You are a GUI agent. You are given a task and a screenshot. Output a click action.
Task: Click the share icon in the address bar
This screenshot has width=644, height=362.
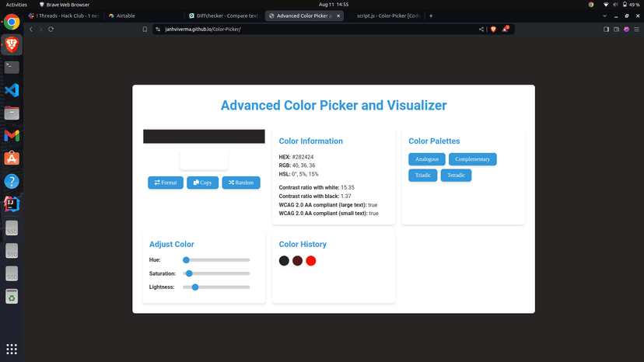(x=481, y=29)
